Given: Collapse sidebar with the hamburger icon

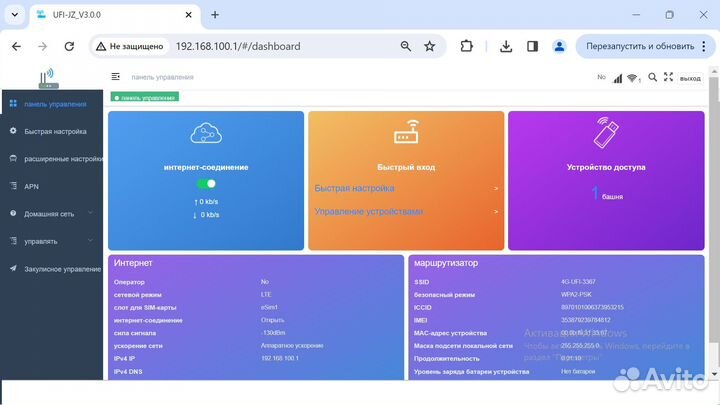Looking at the screenshot, I should click(116, 77).
